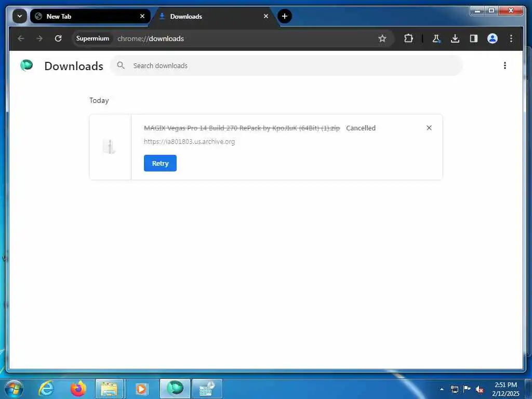Show hidden system tray icons
The image size is (532, 399).
[x=442, y=389]
